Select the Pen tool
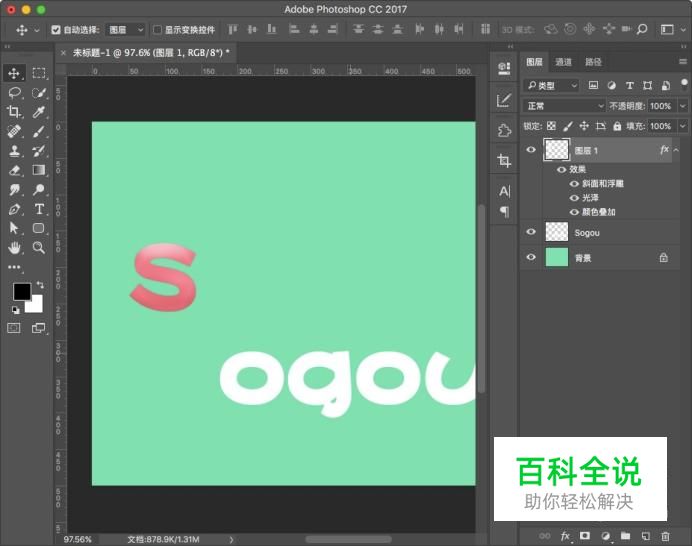Screen dimensions: 692x546 (x=14, y=209)
